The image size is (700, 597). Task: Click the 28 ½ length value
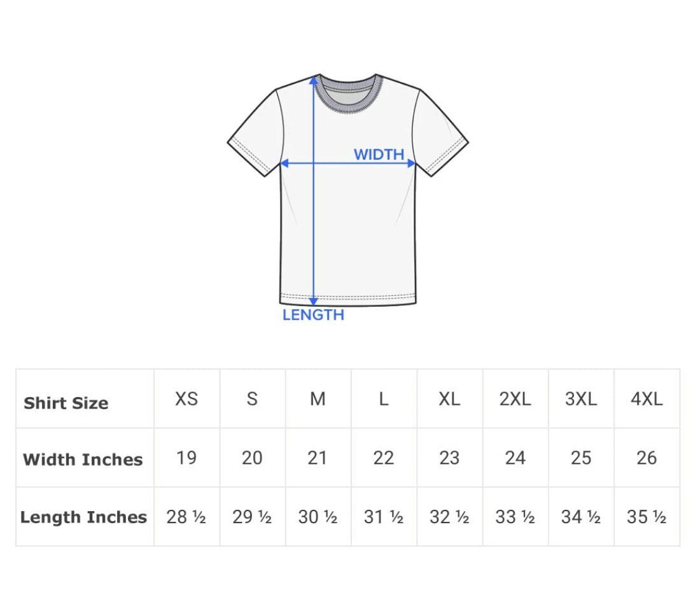[186, 517]
